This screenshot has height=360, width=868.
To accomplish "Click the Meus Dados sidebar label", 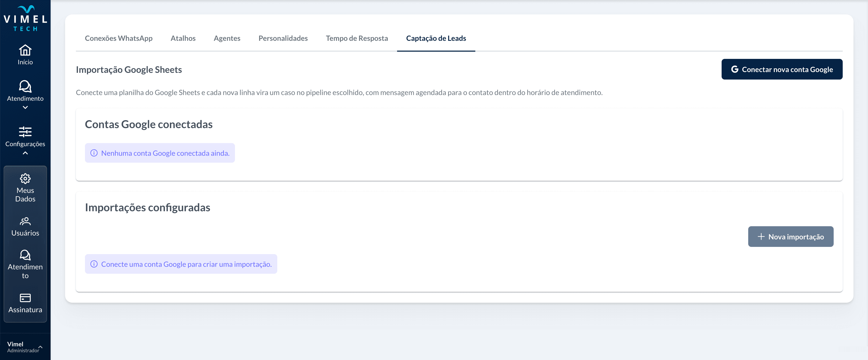I will (x=25, y=194).
